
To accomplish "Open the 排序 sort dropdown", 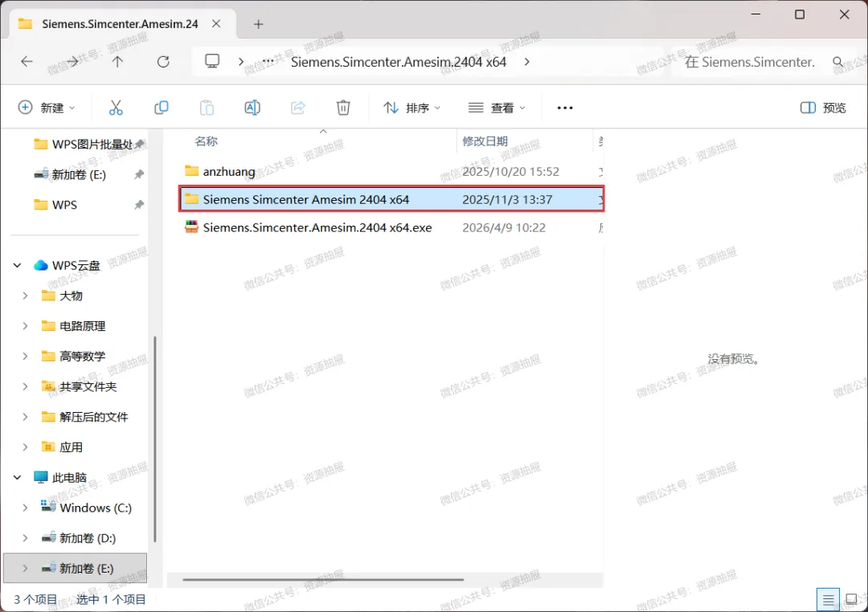I will [x=411, y=108].
